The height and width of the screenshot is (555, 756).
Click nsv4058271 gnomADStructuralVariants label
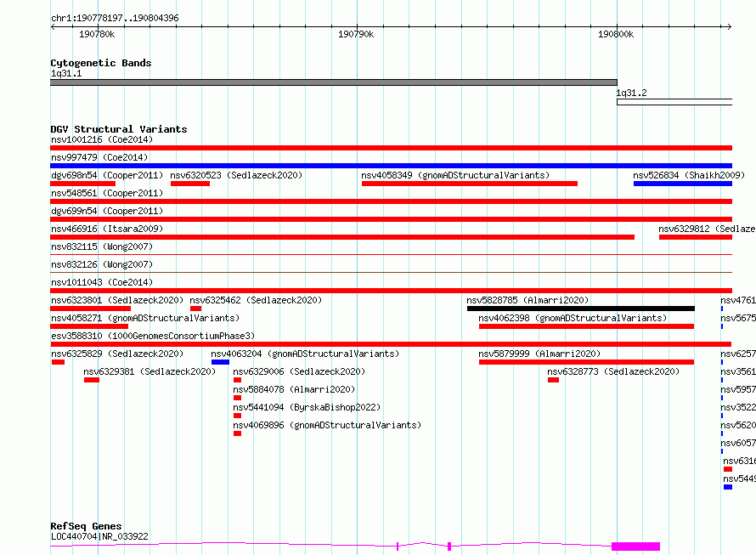pos(145,318)
